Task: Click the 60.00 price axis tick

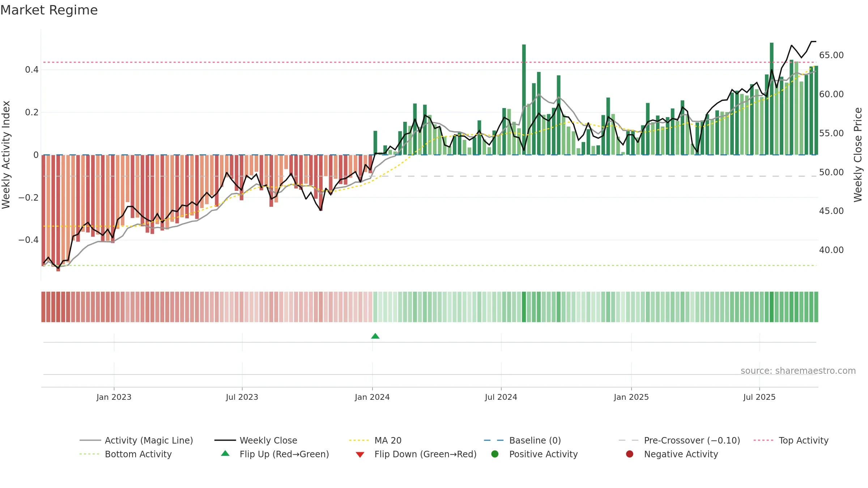Action: [831, 94]
